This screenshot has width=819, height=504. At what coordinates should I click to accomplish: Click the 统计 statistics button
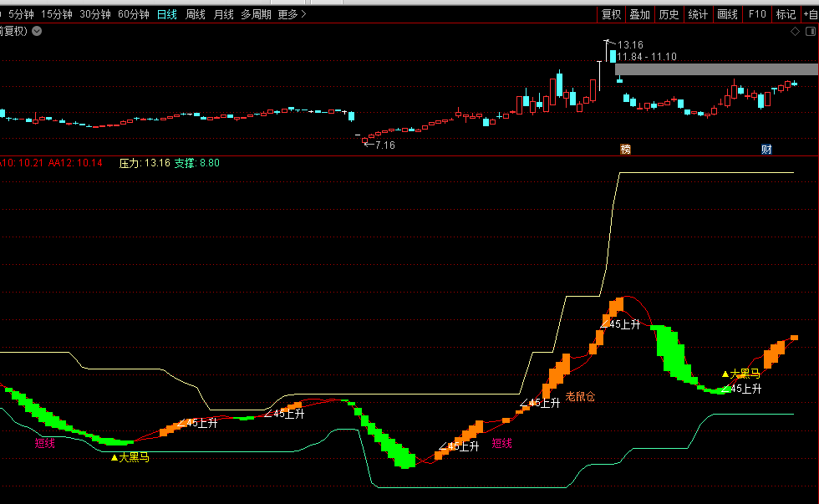click(697, 14)
